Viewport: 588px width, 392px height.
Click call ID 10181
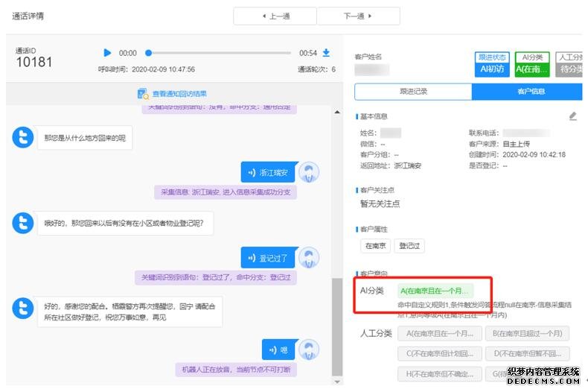tap(34, 62)
